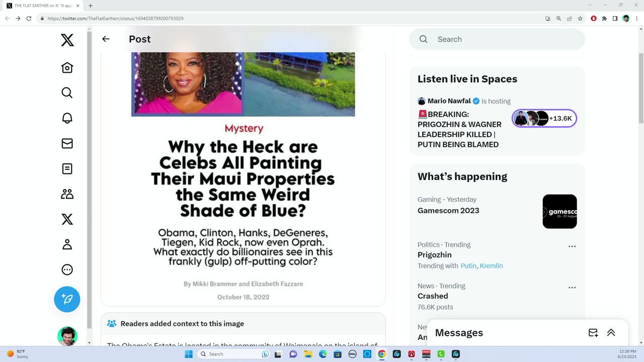Click into the X Search field
This screenshot has width=644, height=362.
click(x=497, y=39)
